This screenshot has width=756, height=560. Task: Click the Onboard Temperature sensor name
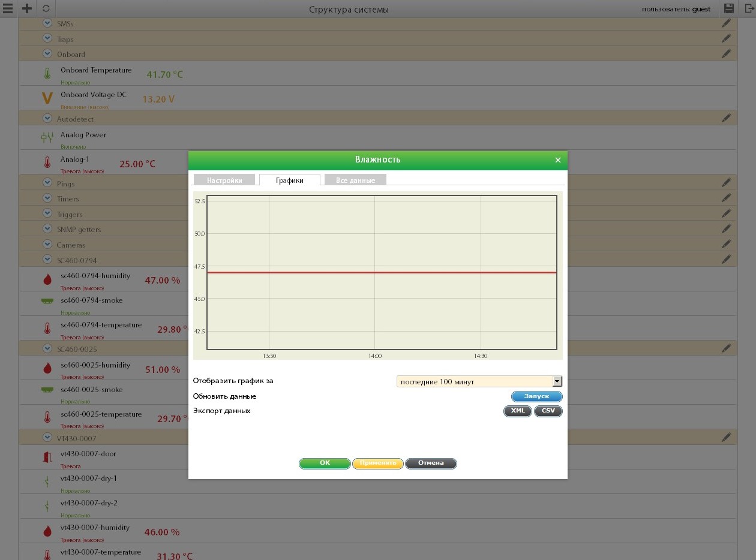[96, 70]
